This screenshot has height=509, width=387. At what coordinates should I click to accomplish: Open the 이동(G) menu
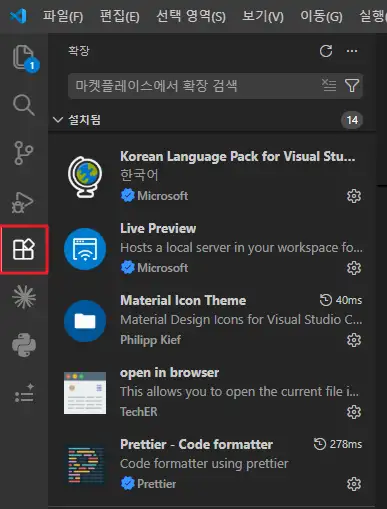[321, 16]
